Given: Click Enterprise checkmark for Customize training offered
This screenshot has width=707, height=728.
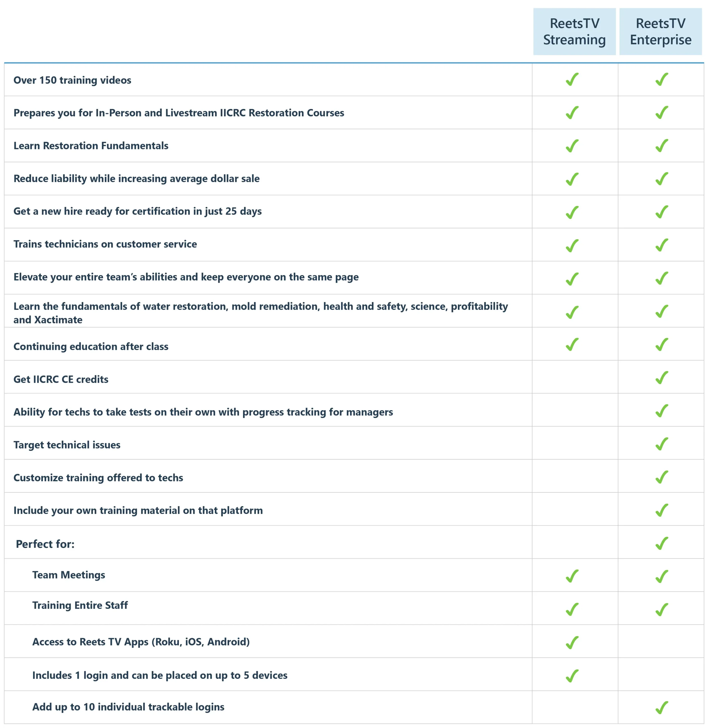Looking at the screenshot, I should (x=662, y=477).
